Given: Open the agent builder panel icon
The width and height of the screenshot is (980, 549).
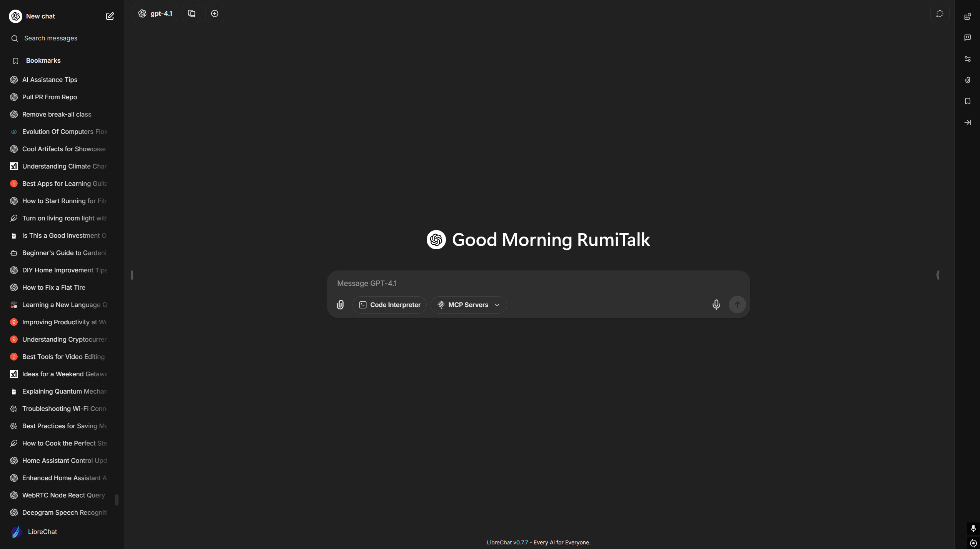Looking at the screenshot, I should (967, 17).
